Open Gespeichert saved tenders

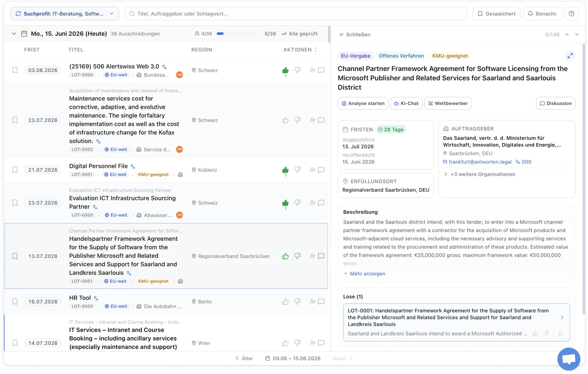496,14
